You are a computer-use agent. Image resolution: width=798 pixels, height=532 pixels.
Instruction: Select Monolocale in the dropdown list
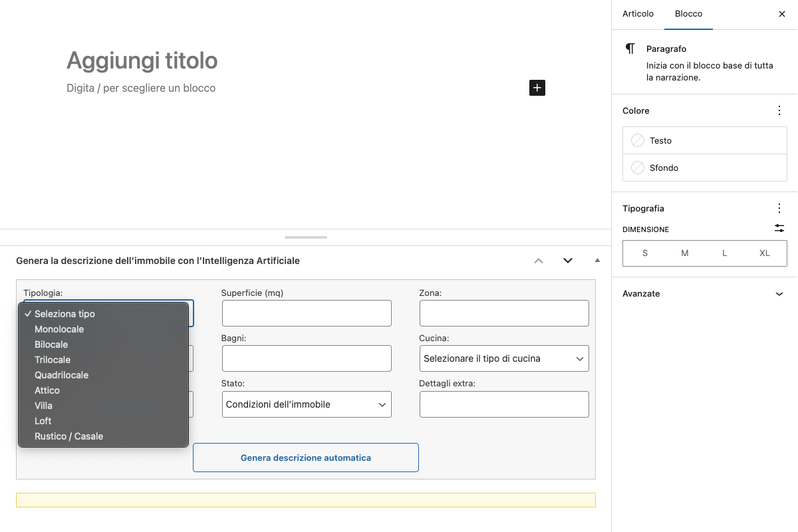pyautogui.click(x=103, y=329)
